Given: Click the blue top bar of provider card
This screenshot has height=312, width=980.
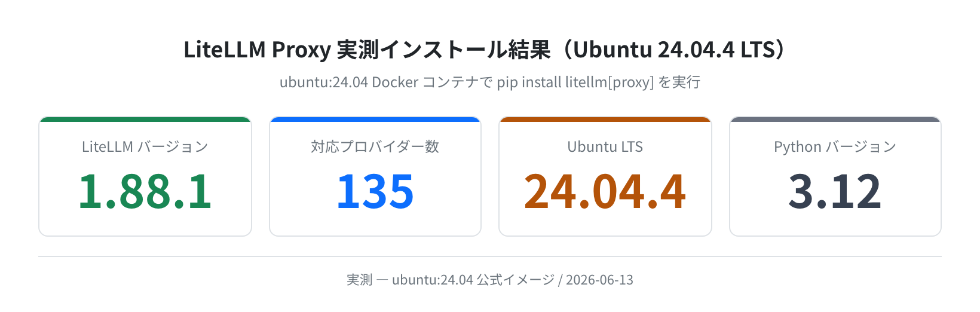Looking at the screenshot, I should pos(375,120).
